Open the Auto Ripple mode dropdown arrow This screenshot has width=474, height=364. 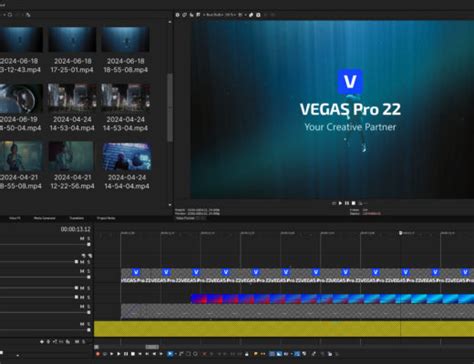tap(291, 354)
